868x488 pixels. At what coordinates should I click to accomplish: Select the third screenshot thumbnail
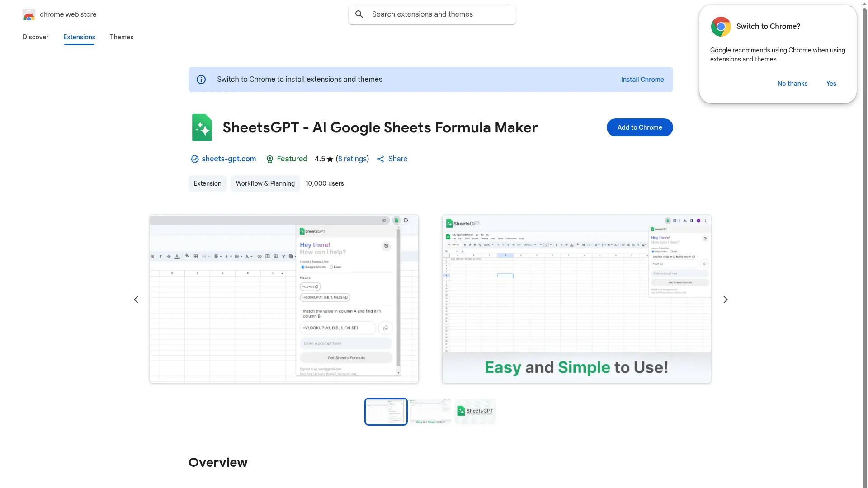click(x=475, y=411)
